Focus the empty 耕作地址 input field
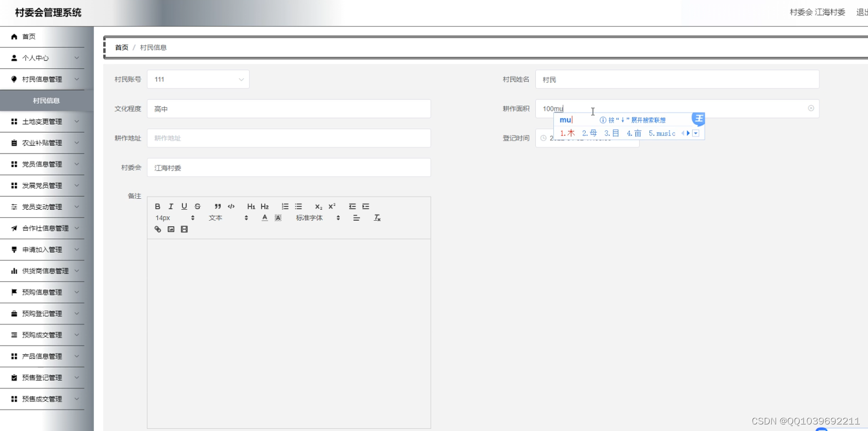Screen dimensions: 868x431 point(289,138)
